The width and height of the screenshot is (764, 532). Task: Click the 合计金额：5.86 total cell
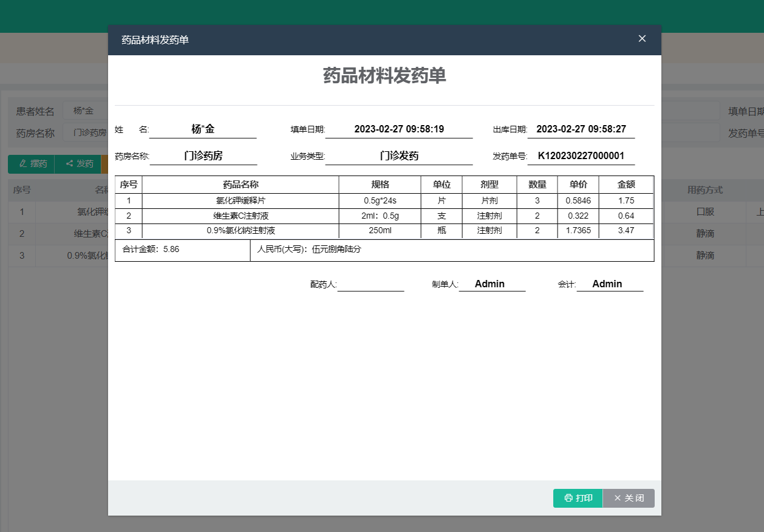[183, 250]
